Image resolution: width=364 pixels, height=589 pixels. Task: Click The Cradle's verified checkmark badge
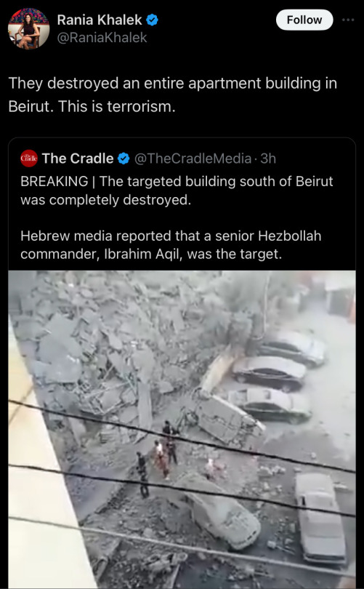(124, 159)
